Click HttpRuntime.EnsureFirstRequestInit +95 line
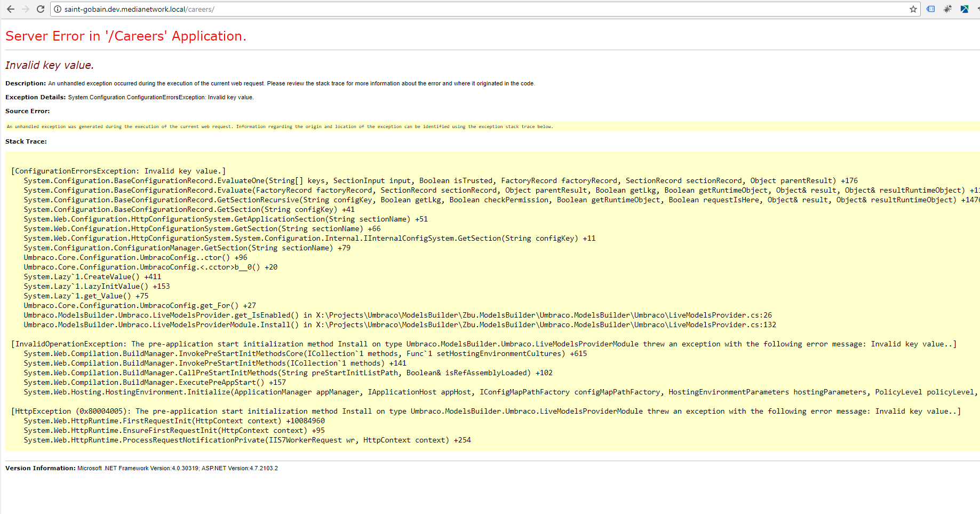 point(174,430)
